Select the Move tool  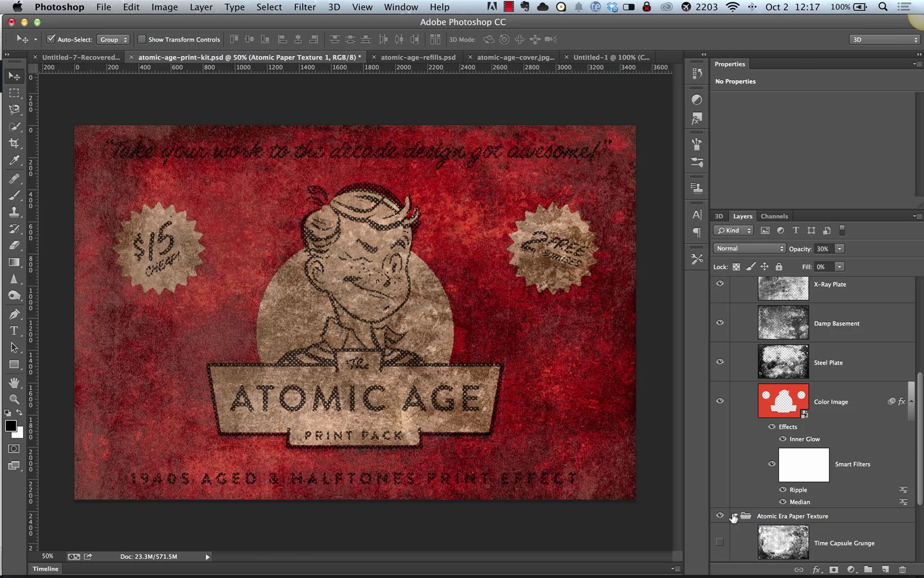click(13, 75)
